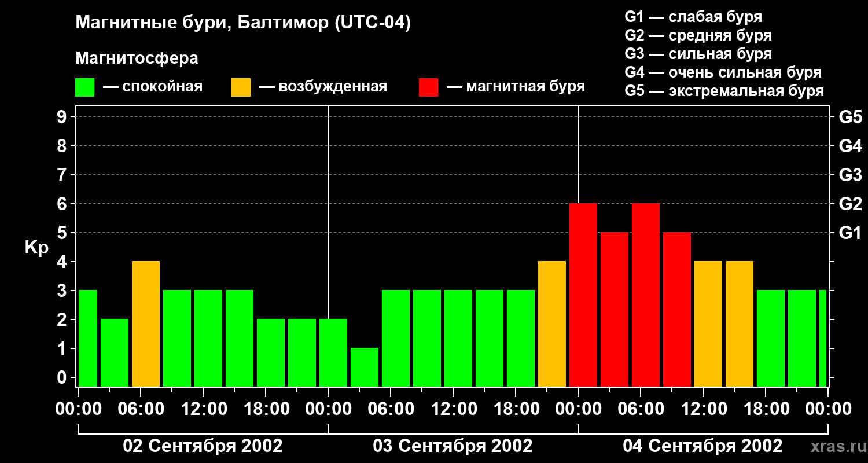868x463 pixels.
Task: Click the orange Kp 4 bar on 03 Сентября
Action: coord(552,324)
